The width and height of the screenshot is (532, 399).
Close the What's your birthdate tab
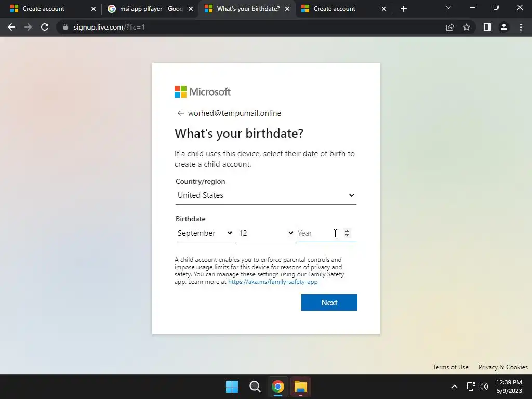pos(287,9)
